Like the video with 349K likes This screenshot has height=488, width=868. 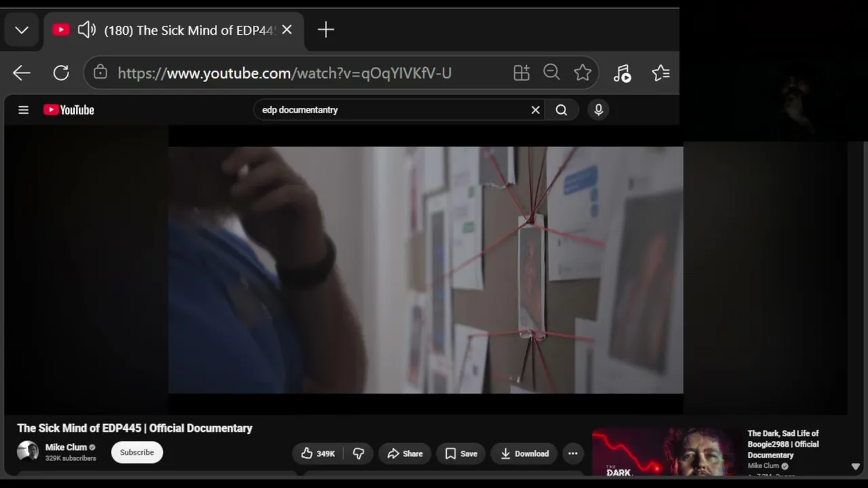click(318, 453)
